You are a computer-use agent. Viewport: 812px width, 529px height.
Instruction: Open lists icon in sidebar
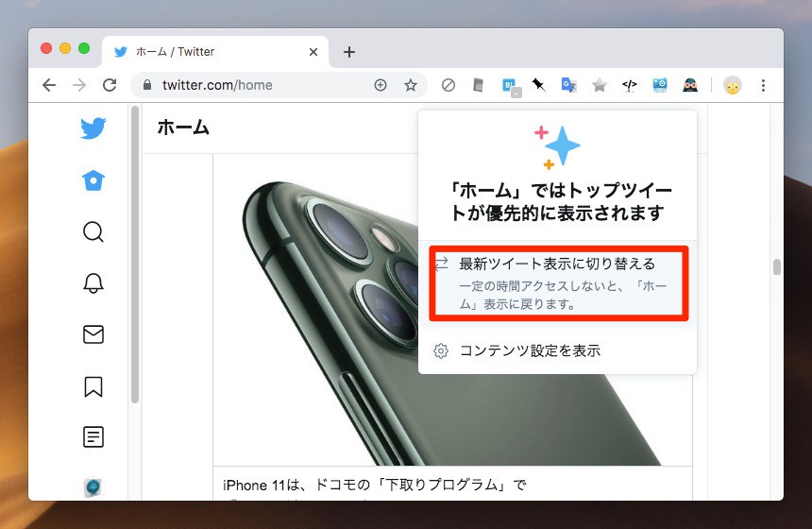coord(93,436)
